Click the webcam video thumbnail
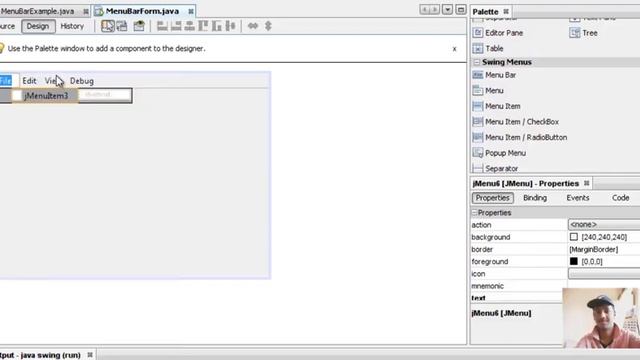The image size is (640, 360). [601, 318]
